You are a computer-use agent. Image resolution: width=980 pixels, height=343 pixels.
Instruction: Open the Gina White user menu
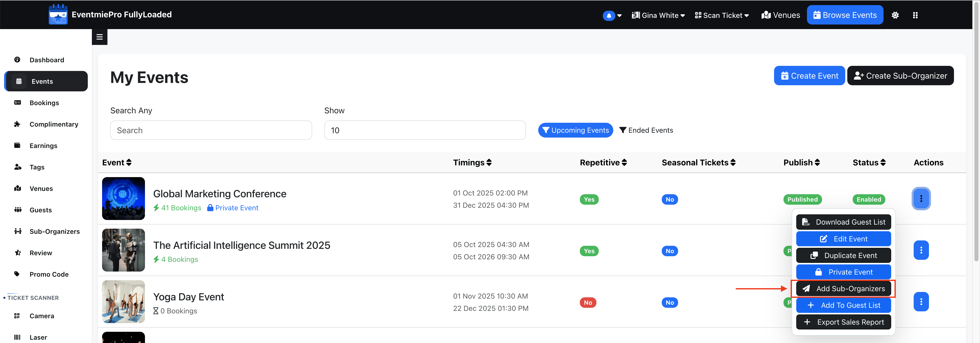tap(658, 15)
